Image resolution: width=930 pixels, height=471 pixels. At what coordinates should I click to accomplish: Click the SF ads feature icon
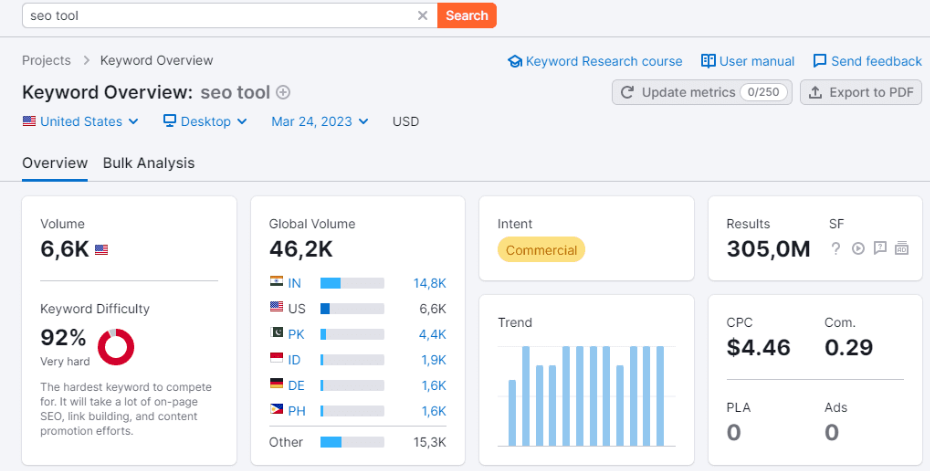click(902, 249)
